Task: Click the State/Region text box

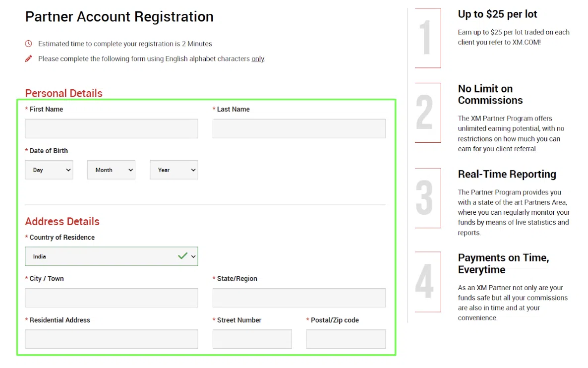Action: click(x=299, y=298)
